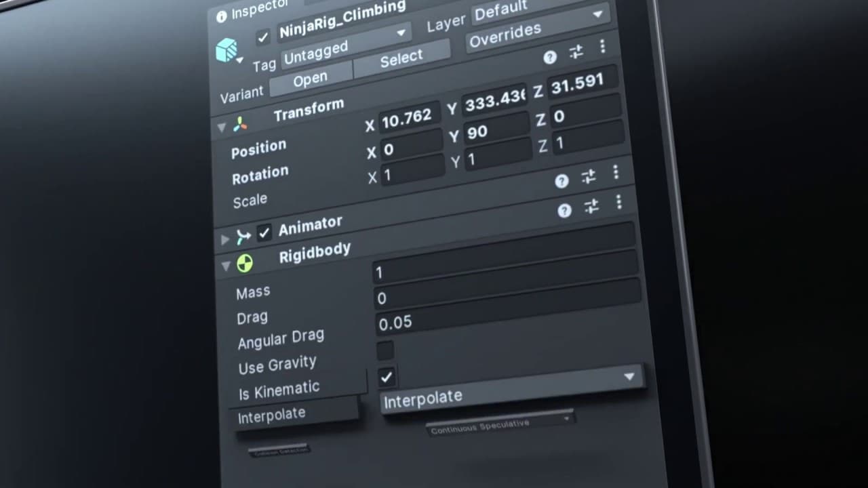
Task: Edit Scale Y field value 1
Action: pyautogui.click(x=499, y=156)
